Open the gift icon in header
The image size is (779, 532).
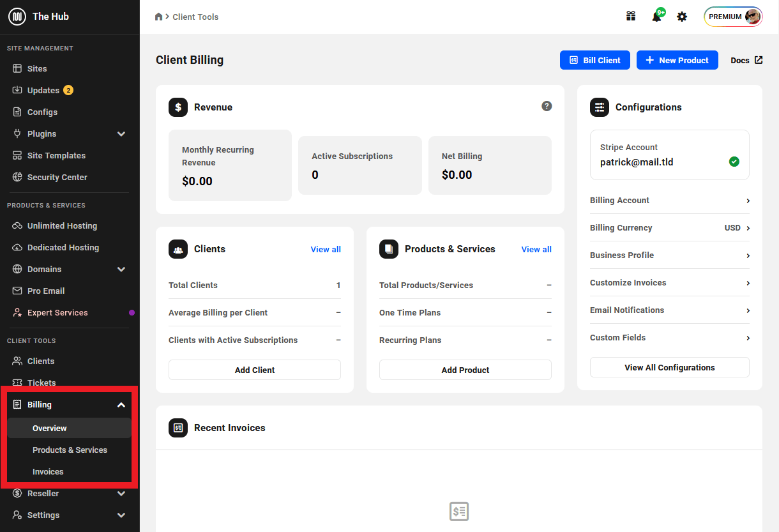(x=631, y=17)
